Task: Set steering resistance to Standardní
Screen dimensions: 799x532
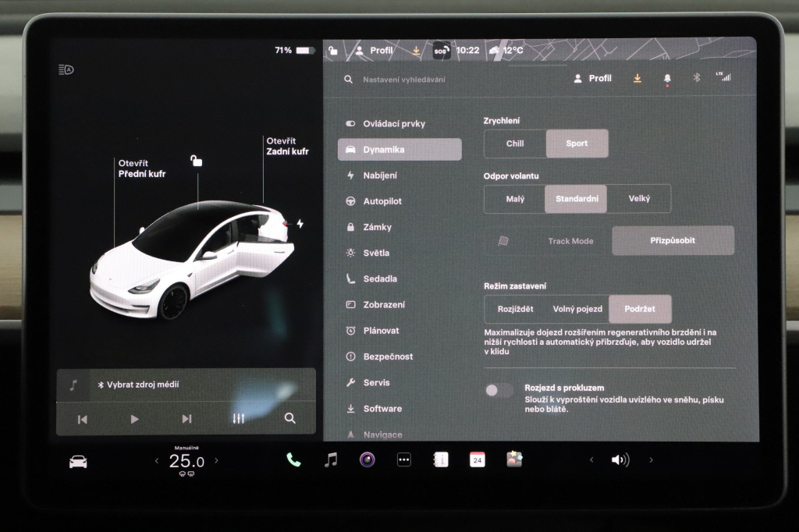Action: pos(577,199)
